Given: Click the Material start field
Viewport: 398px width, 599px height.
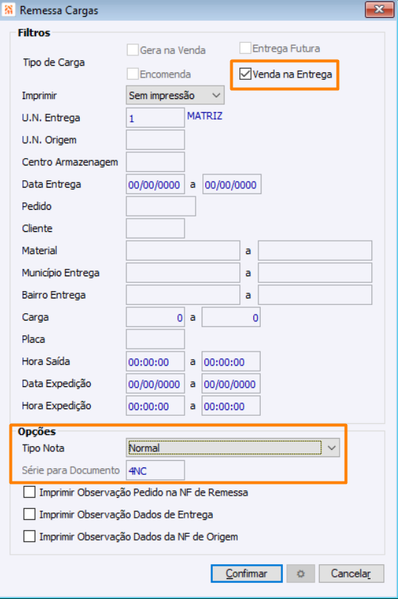Looking at the screenshot, I should point(183,251).
